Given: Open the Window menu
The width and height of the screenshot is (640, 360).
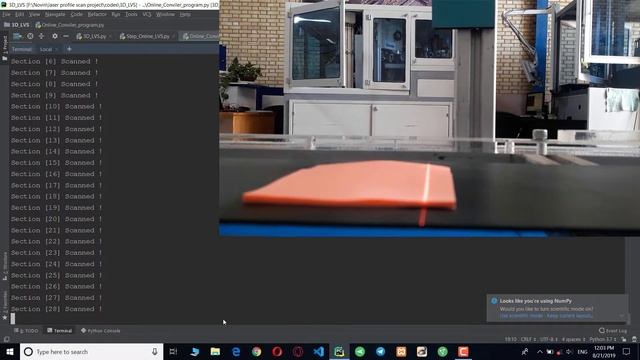Looking at the screenshot, I should click(165, 14).
